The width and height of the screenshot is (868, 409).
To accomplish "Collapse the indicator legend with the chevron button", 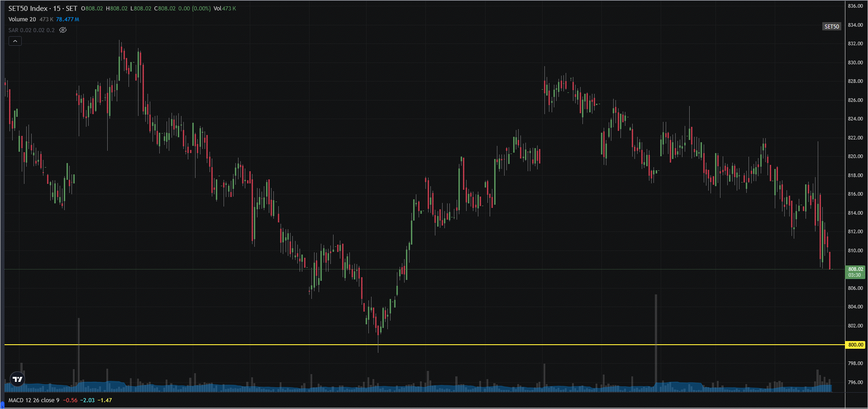I will tap(15, 41).
